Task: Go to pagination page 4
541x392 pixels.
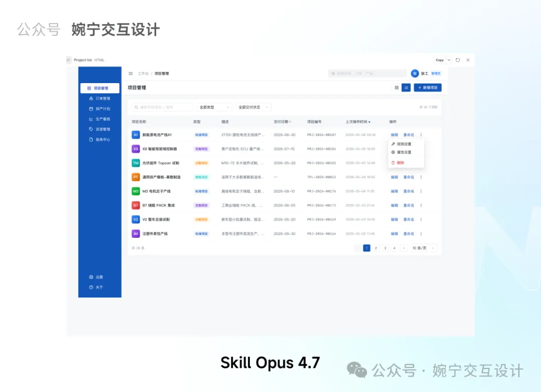Action: (x=394, y=248)
